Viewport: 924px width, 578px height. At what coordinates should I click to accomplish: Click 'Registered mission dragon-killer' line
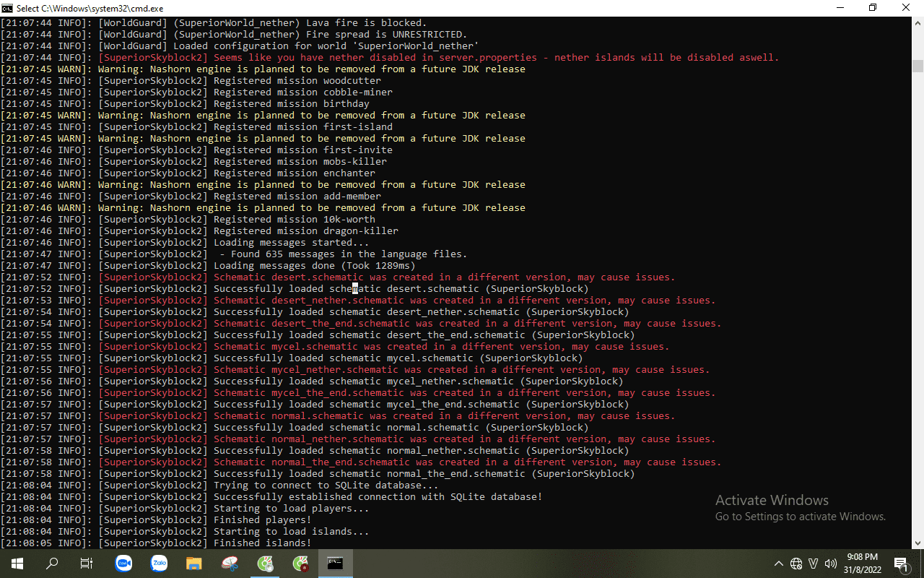click(x=199, y=231)
